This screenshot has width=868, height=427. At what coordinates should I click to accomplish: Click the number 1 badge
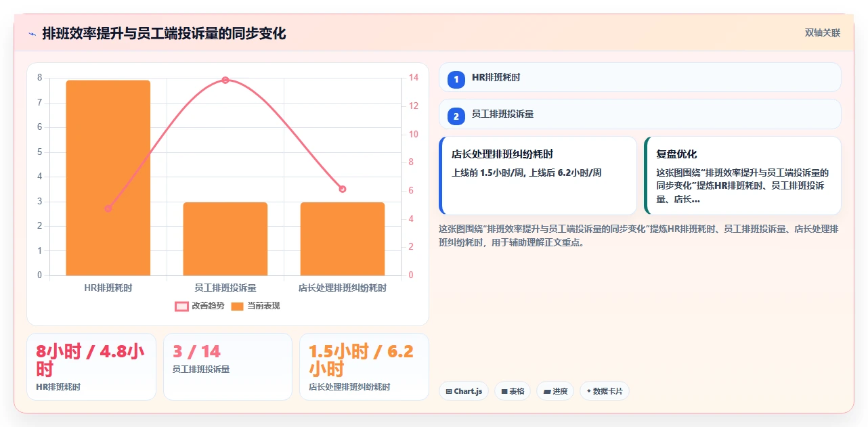click(456, 79)
